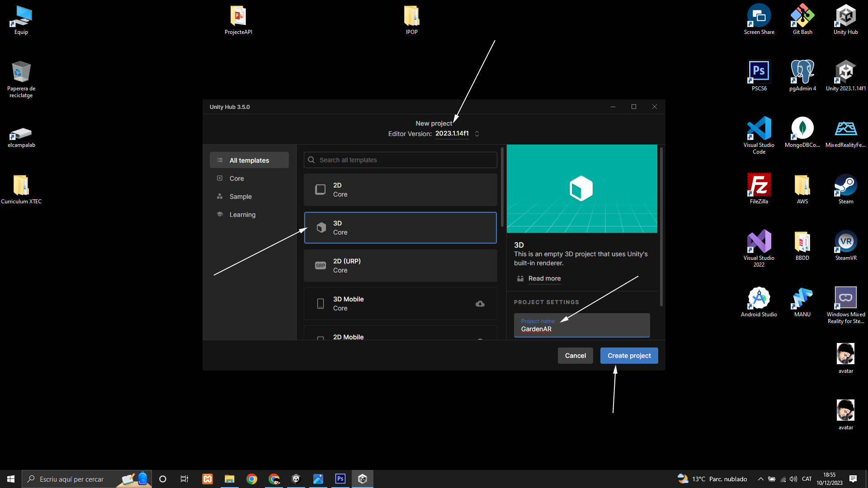868x488 pixels.
Task: Select the 3D Core template
Action: (x=400, y=228)
